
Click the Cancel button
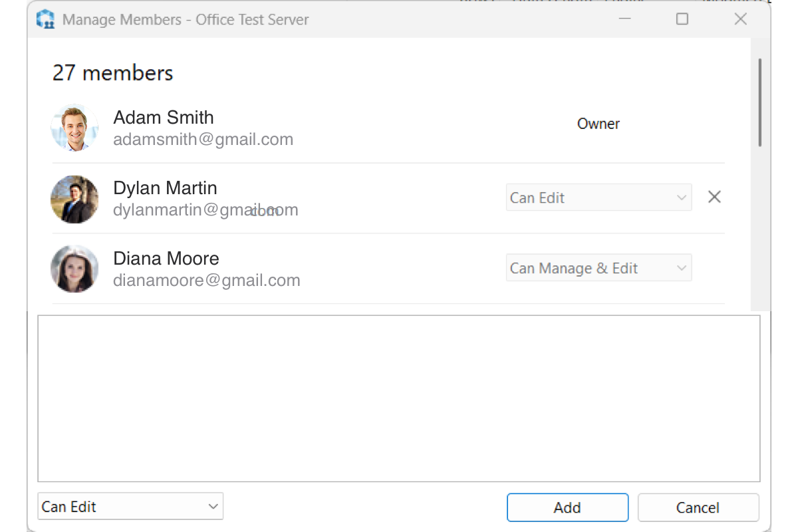pyautogui.click(x=698, y=507)
